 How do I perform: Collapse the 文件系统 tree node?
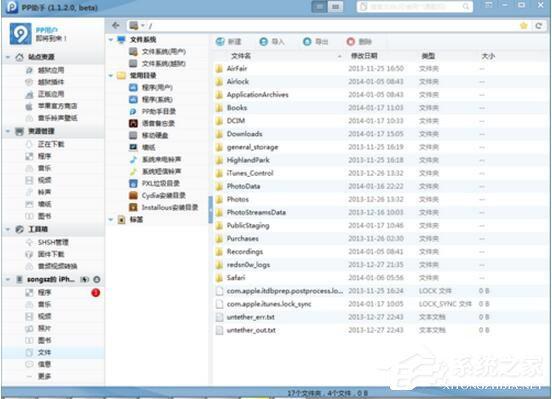pos(111,39)
